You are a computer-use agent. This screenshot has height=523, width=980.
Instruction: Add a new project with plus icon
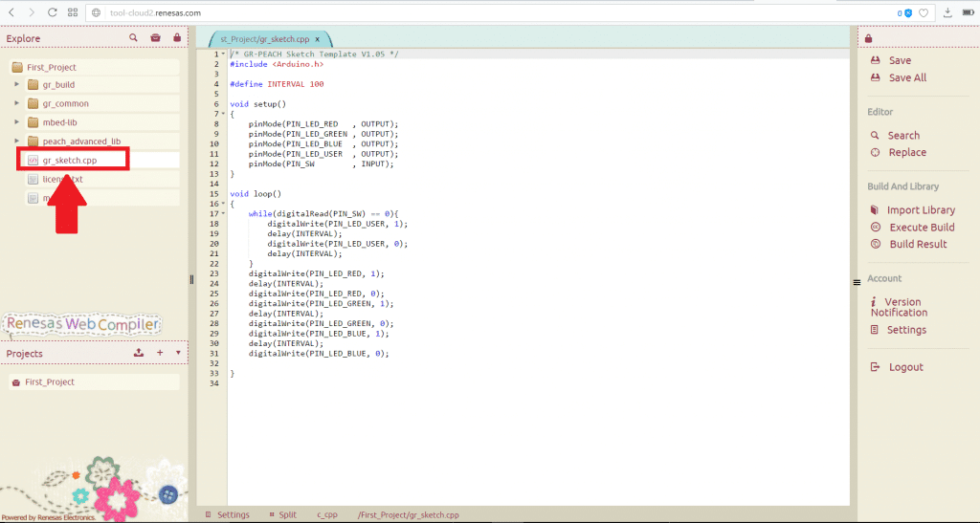pos(160,353)
